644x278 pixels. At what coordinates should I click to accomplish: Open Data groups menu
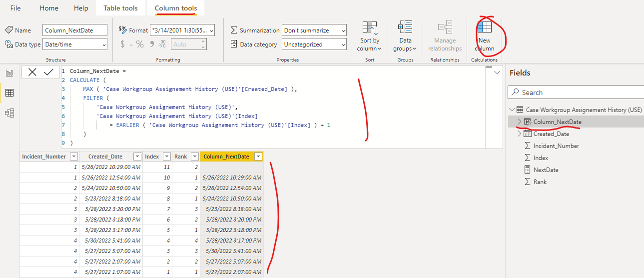[405, 36]
